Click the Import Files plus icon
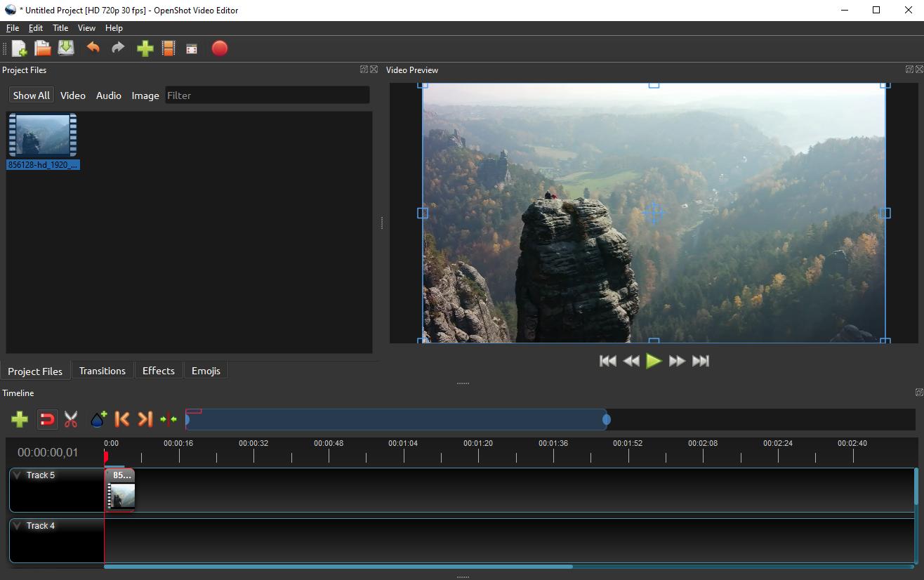This screenshot has width=924, height=580. coord(145,48)
